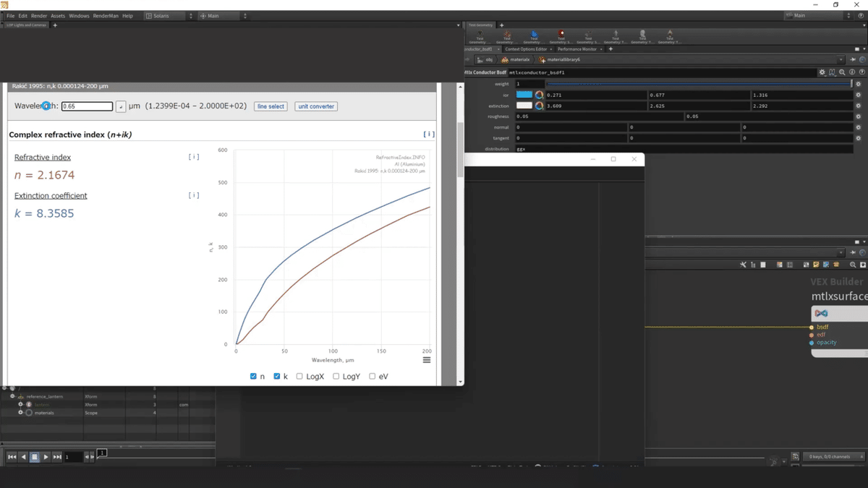Click the find node magnifier in network toolbar
The width and height of the screenshot is (868, 488).
coord(853,265)
